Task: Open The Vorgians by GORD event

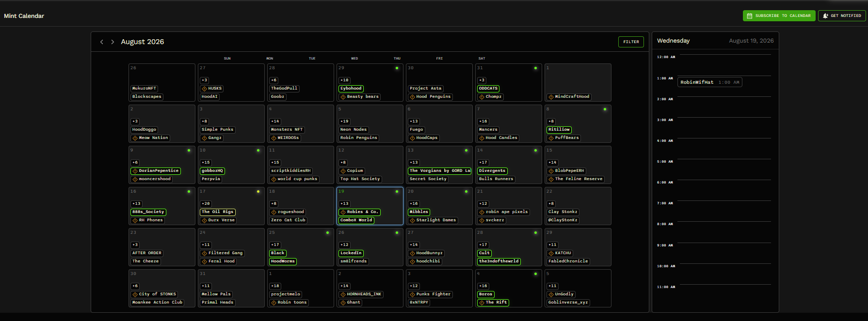Action: click(440, 171)
